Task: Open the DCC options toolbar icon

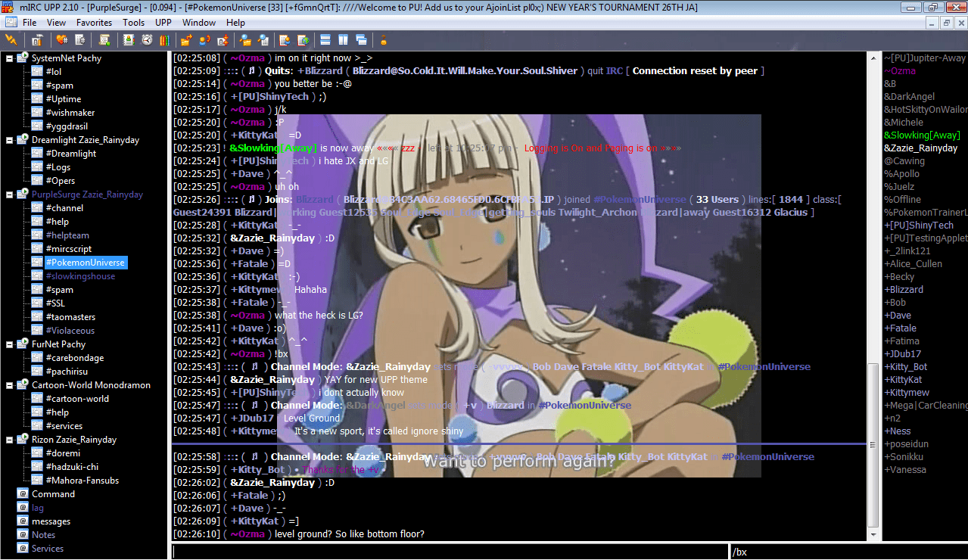Action: click(x=223, y=39)
